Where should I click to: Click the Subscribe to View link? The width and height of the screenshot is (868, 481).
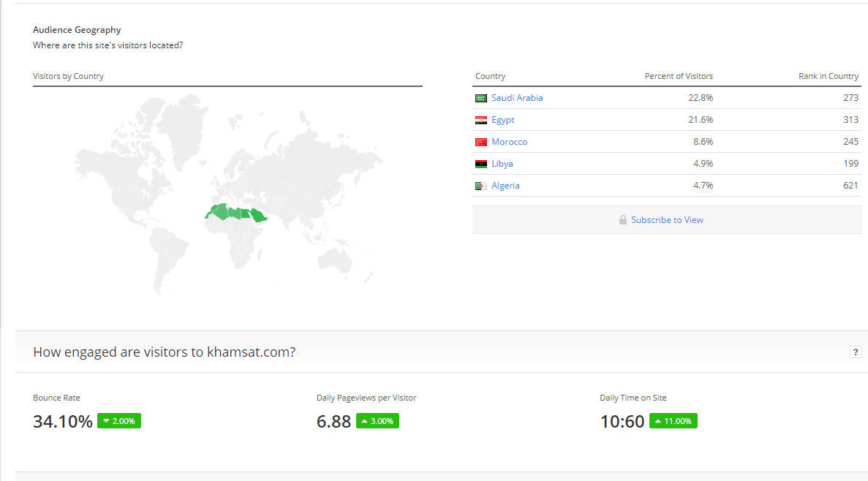click(x=667, y=220)
